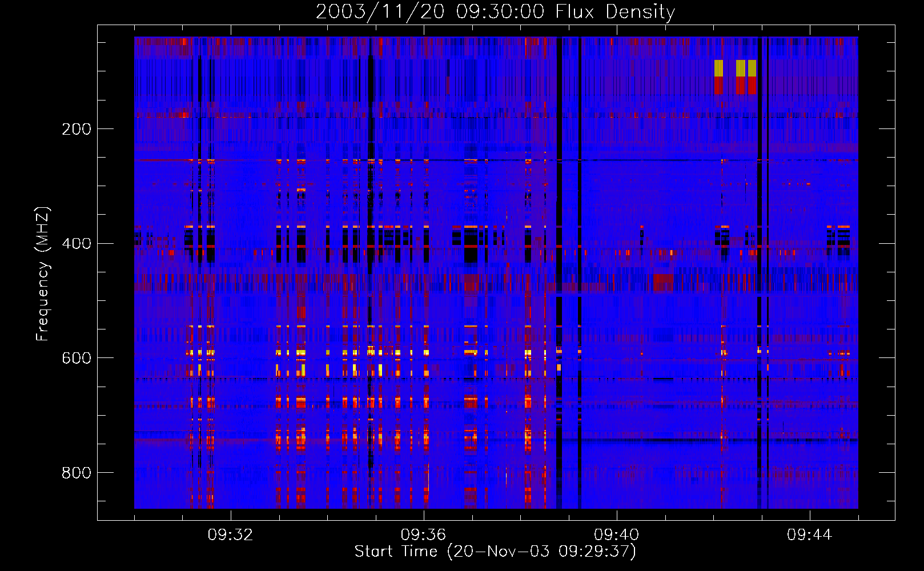Click the "Frequency (MHZ)" axis label
The image size is (924, 571).
pos(43,274)
